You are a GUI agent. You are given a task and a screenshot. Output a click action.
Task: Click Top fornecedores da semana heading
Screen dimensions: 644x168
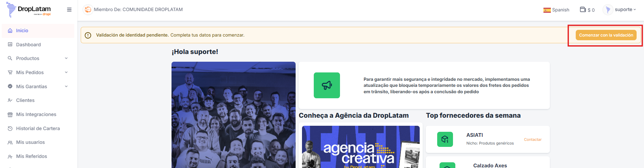(473, 115)
